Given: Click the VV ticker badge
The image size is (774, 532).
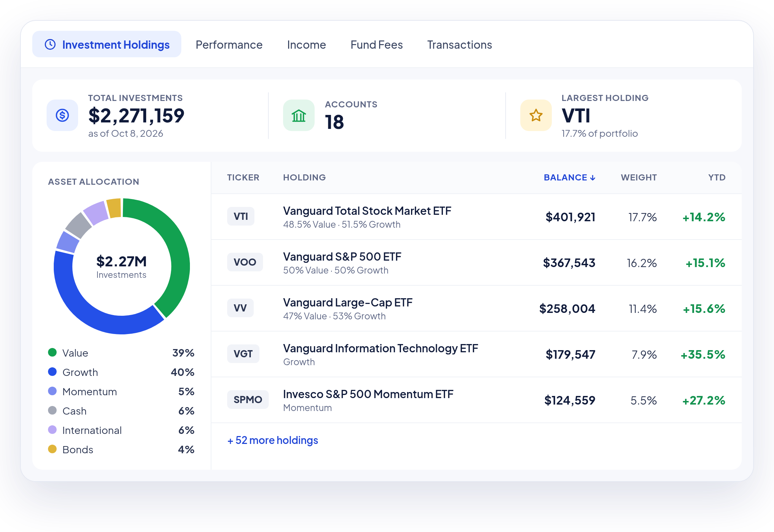Looking at the screenshot, I should [x=240, y=308].
